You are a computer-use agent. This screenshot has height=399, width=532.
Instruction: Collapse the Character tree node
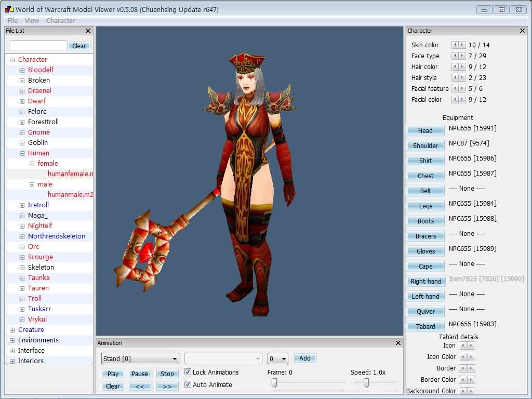pos(12,60)
